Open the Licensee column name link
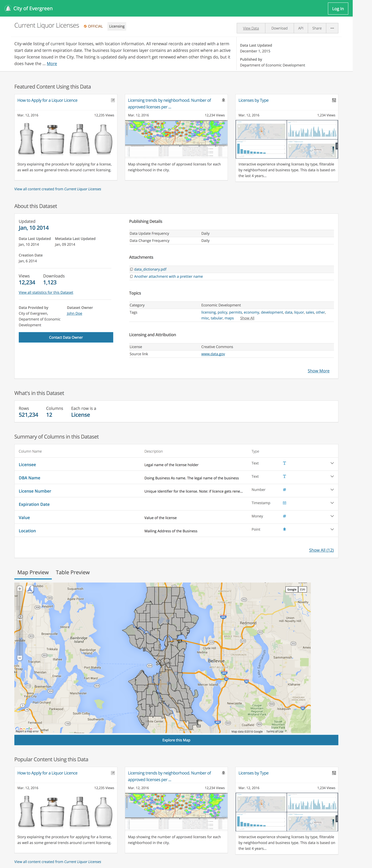The width and height of the screenshot is (372, 868). (x=27, y=465)
